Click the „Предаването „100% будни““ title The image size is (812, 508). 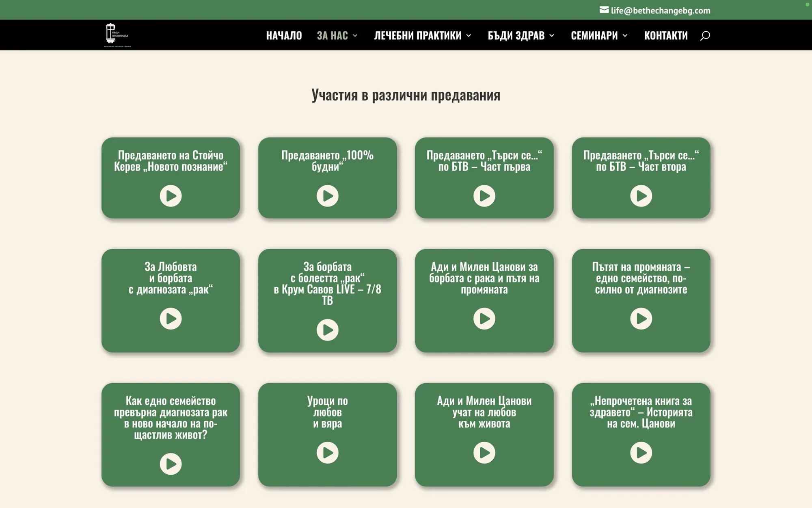click(327, 161)
